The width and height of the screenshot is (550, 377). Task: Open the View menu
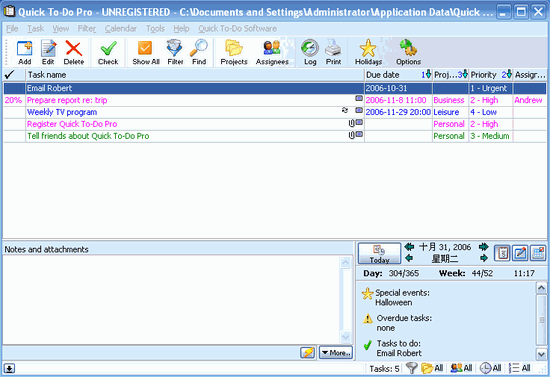[x=61, y=28]
